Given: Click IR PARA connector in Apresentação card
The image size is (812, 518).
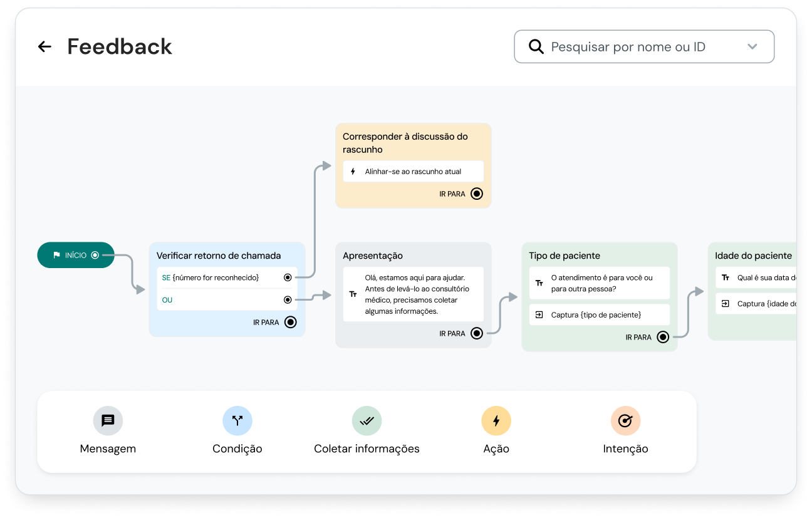Looking at the screenshot, I should click(x=477, y=333).
